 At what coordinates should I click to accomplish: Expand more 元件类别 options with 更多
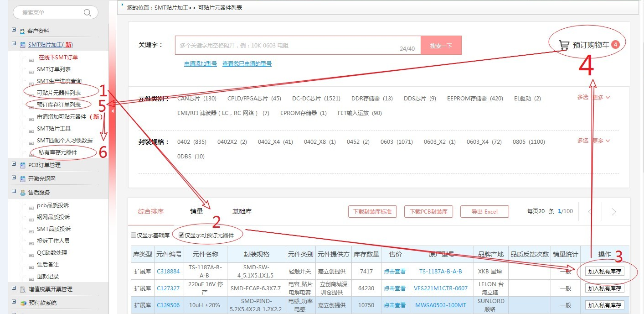click(601, 97)
